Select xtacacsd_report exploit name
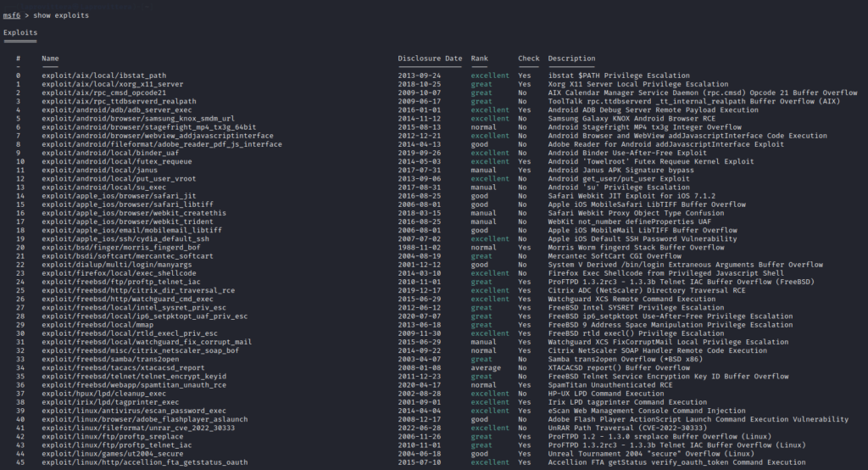The height and width of the screenshot is (470, 868). point(123,367)
